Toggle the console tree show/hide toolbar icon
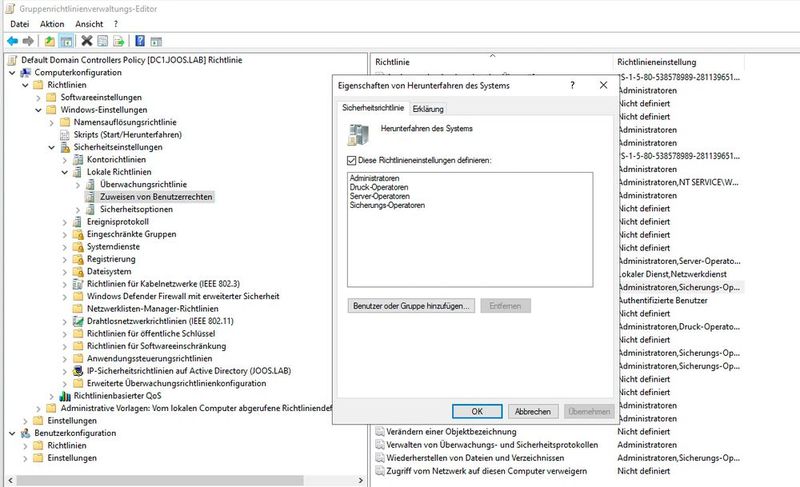Screen dimensions: 800x487 click(x=66, y=41)
